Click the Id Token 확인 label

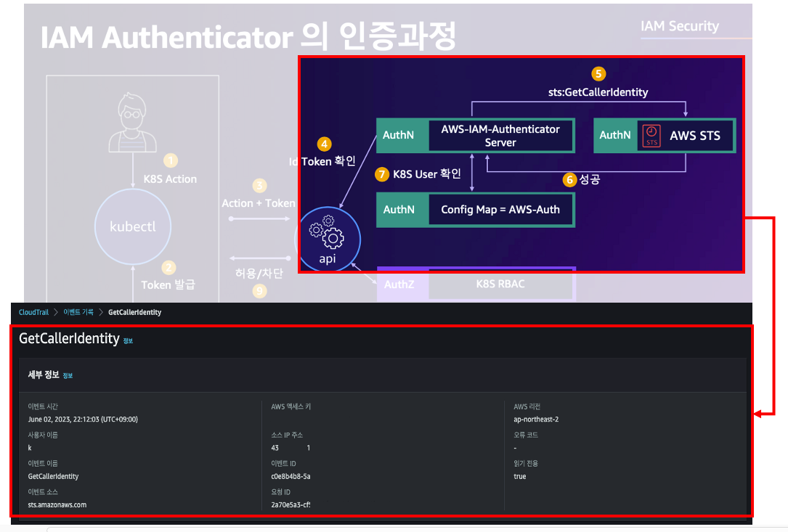pos(322,161)
